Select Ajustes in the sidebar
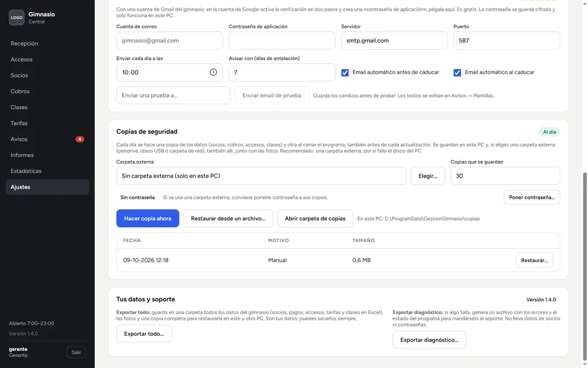The image size is (588, 368). 47,187
